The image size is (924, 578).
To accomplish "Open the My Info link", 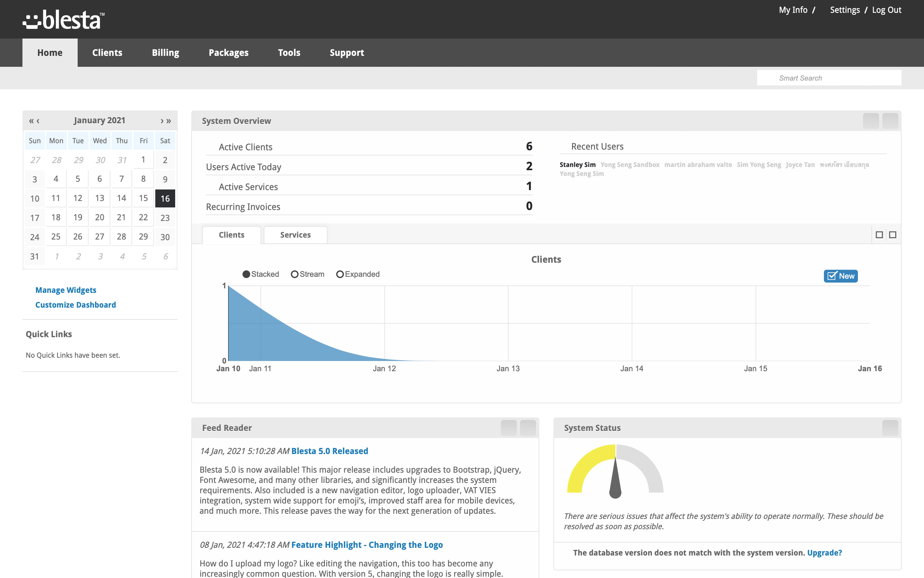I will coord(793,10).
